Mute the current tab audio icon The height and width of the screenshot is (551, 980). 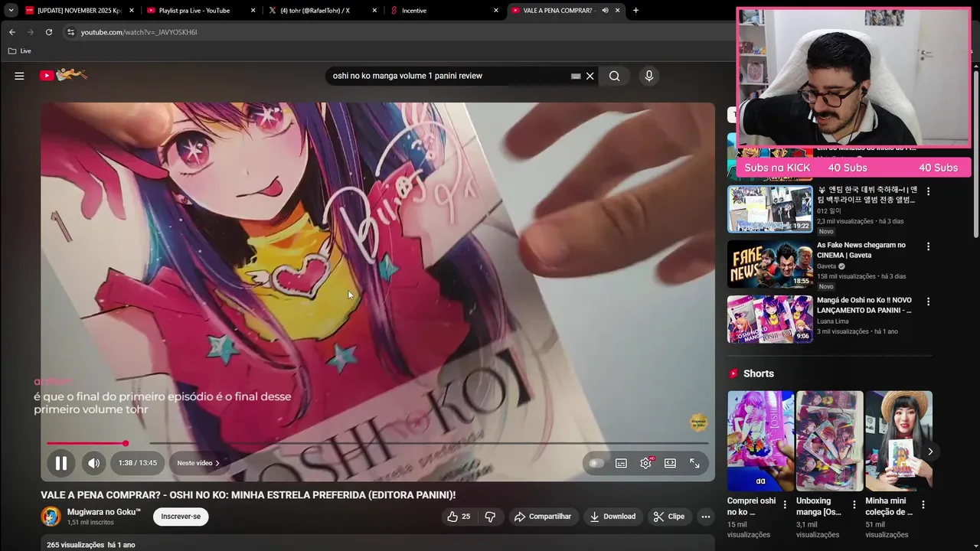pyautogui.click(x=605, y=11)
